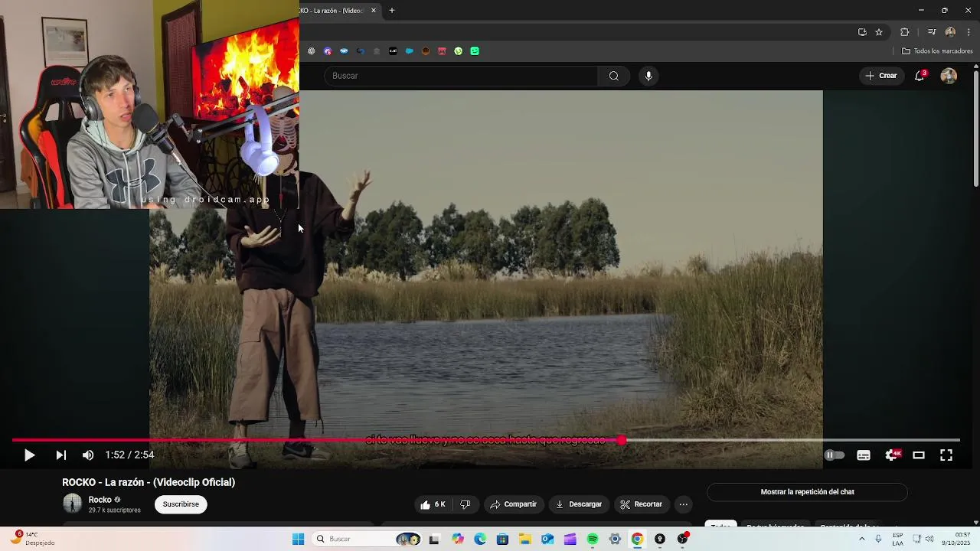Open Chrome profile avatar

coord(950,32)
